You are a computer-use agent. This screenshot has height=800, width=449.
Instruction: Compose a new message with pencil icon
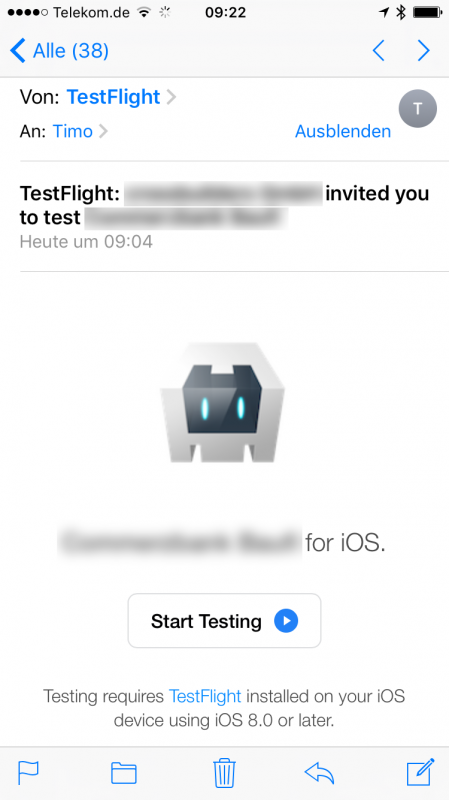coord(420,772)
